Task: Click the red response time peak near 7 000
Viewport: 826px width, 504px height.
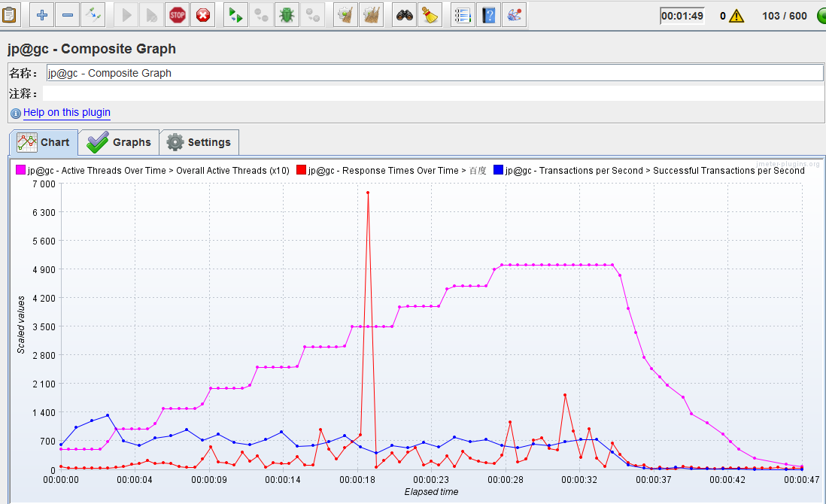Action: tap(368, 193)
